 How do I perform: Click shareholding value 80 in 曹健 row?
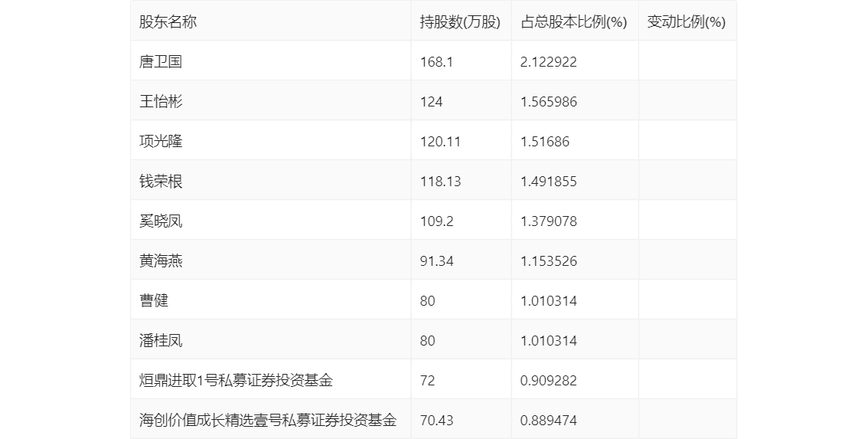point(427,301)
